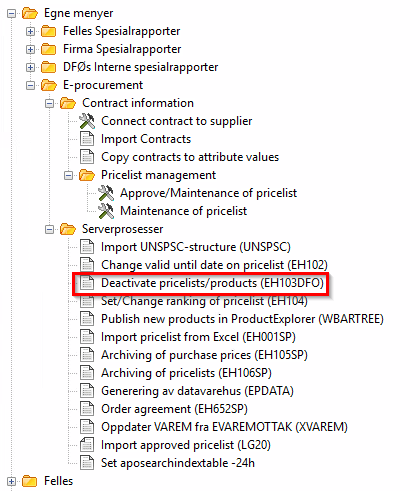
Task: Select Firma Spesialrapporter in the tree
Action: 122,49
